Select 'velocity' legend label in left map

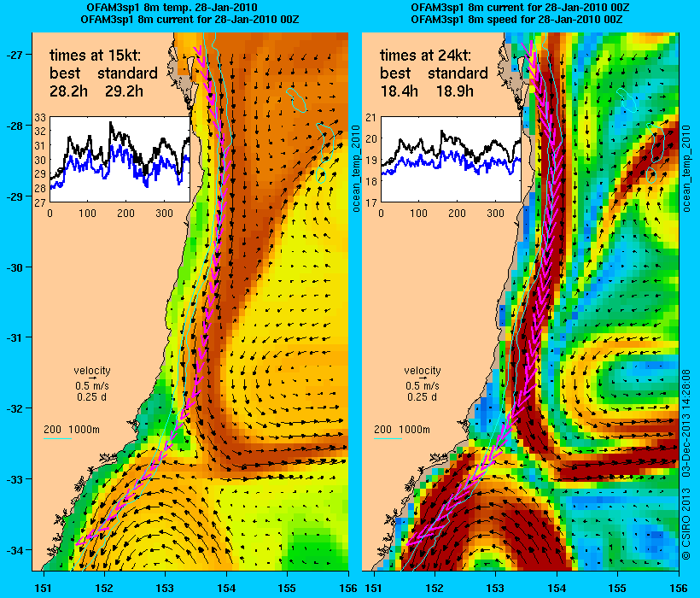click(92, 370)
